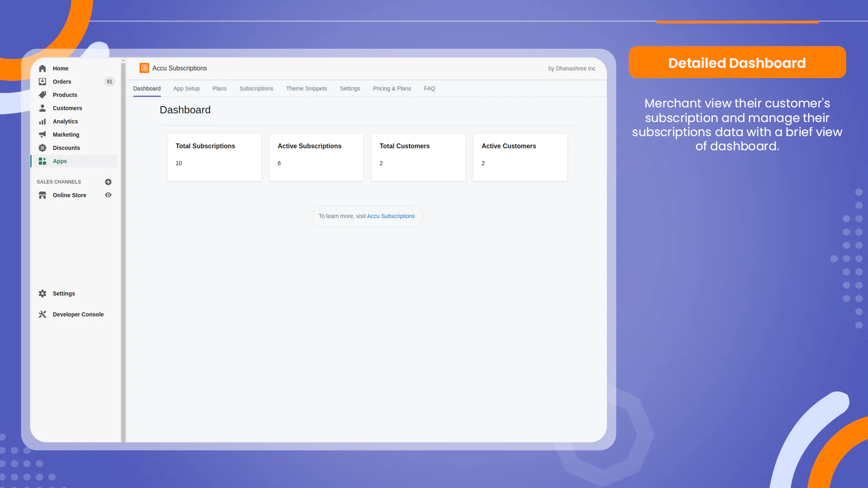Click the Orders inbox icon
Screen dimensions: 868x488
pyautogui.click(x=42, y=81)
